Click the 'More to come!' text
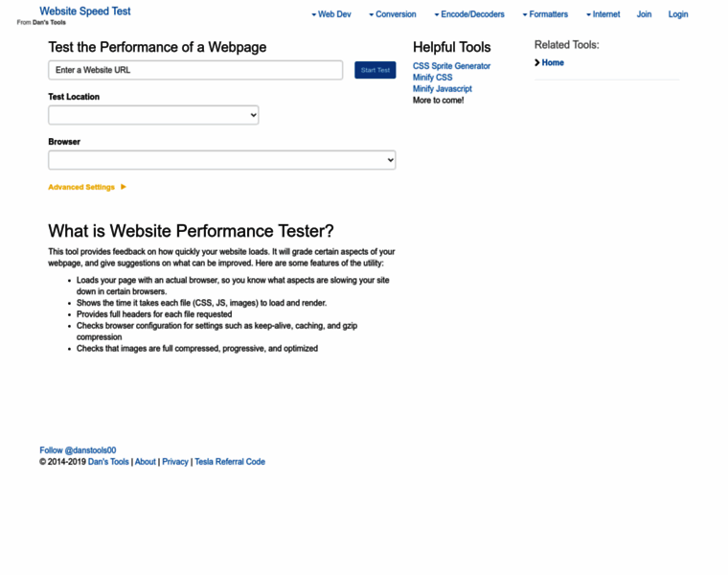 click(439, 101)
